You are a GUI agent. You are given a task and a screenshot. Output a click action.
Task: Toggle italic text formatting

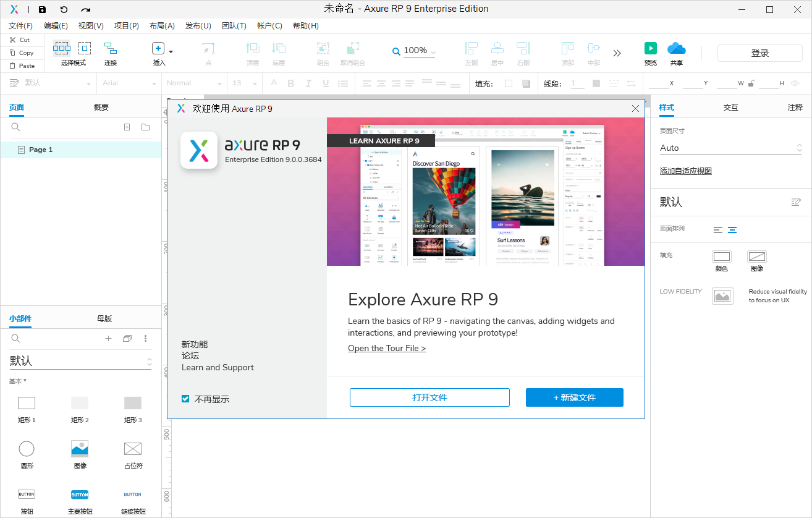pos(307,83)
